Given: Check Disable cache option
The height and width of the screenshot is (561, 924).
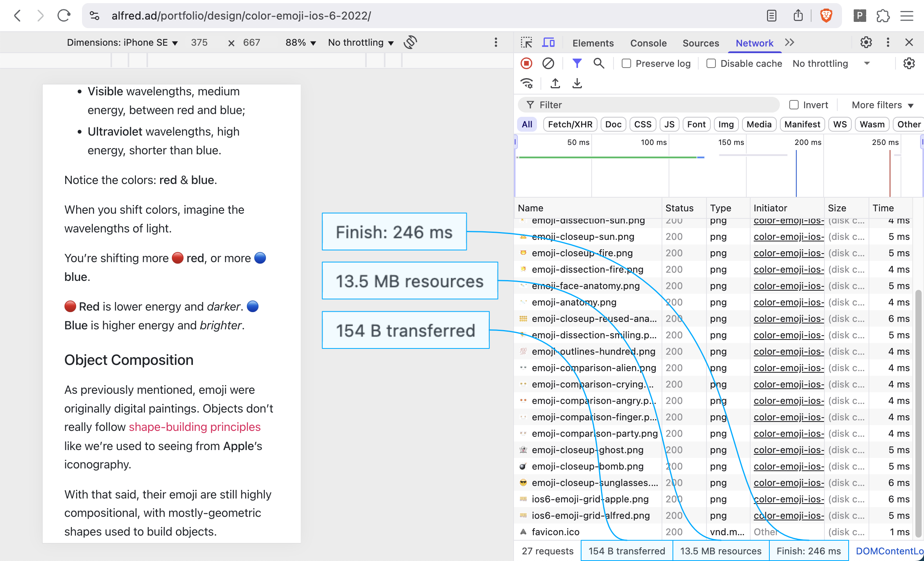Looking at the screenshot, I should click(711, 63).
